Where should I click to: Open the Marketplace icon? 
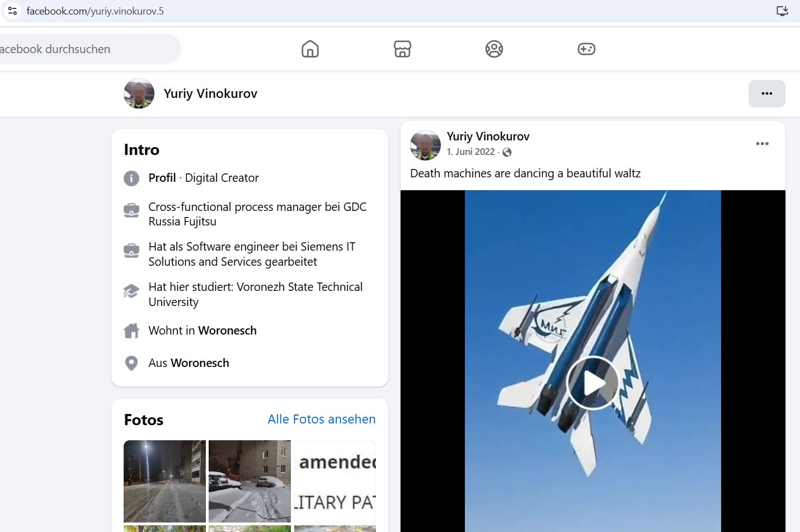point(402,49)
